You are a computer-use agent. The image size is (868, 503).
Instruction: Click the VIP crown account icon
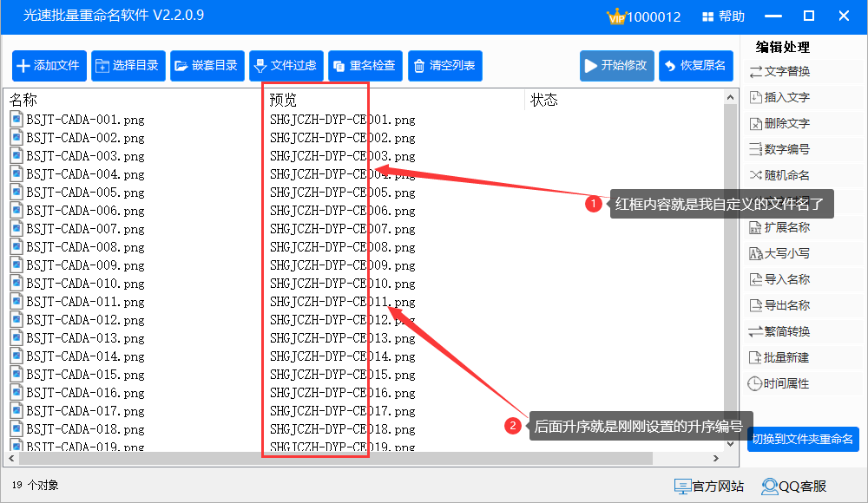(x=615, y=16)
